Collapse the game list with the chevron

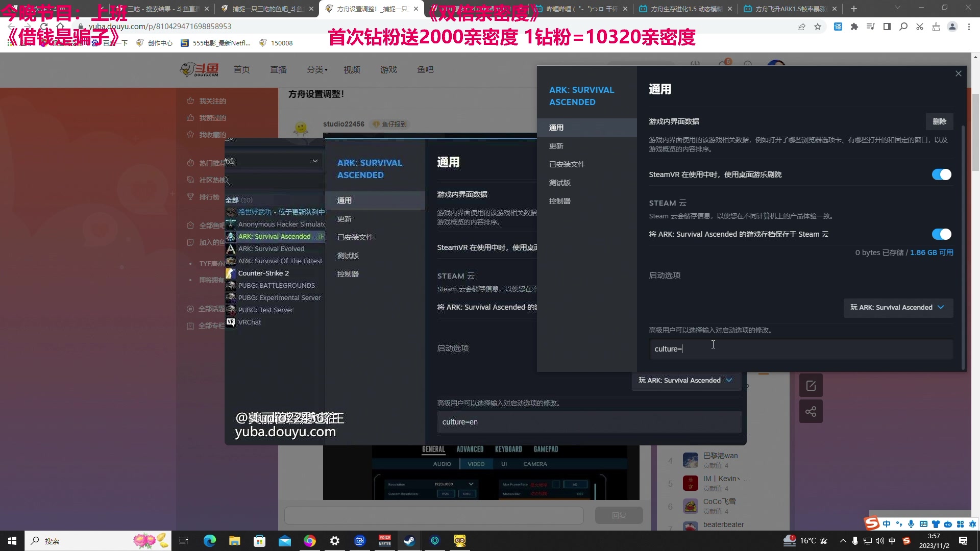315,161
